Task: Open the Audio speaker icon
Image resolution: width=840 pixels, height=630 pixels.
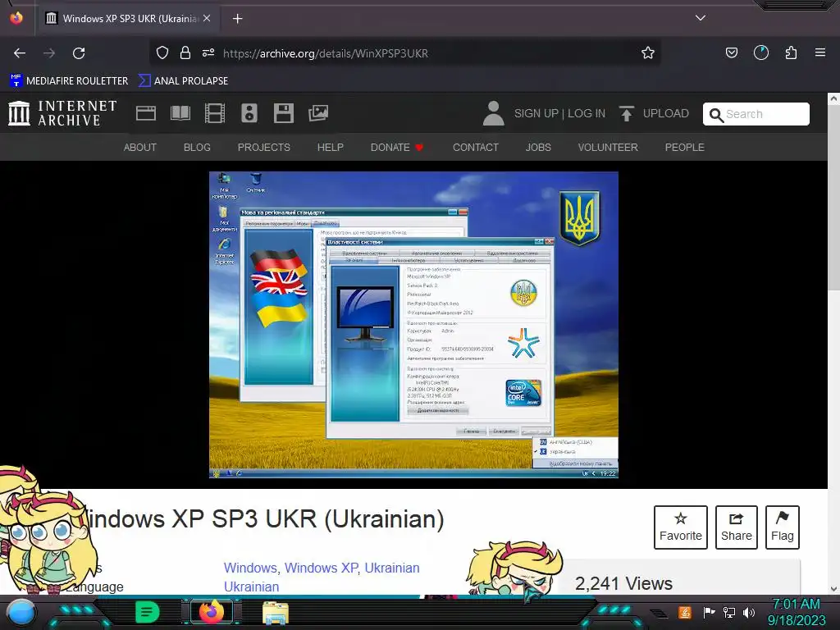Action: coord(249,113)
